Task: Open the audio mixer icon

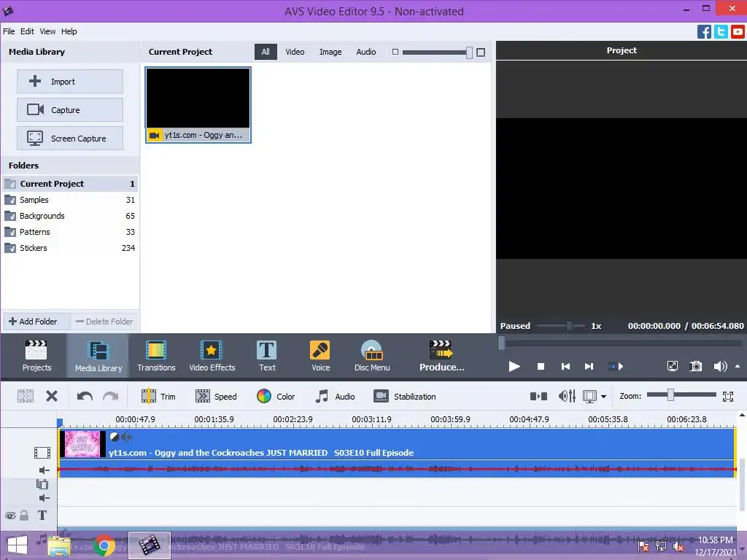Action: [x=567, y=396]
